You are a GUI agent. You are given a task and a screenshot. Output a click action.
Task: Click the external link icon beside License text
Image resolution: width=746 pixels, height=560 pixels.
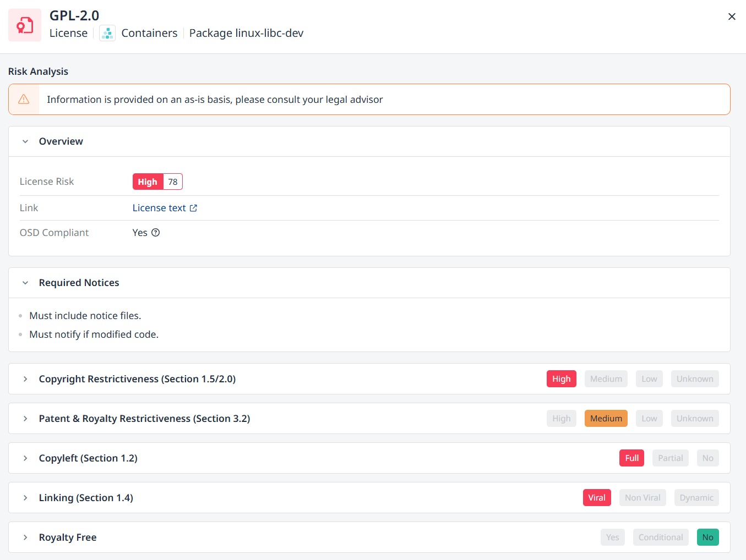coord(193,208)
